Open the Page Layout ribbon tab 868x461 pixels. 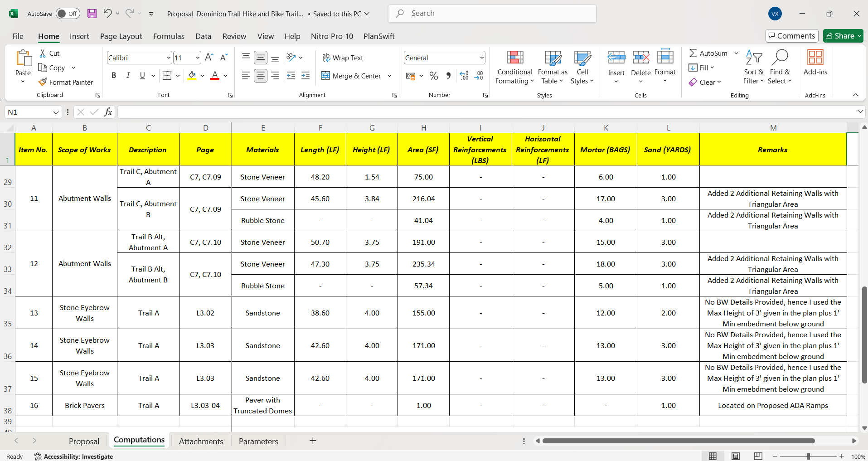121,36
